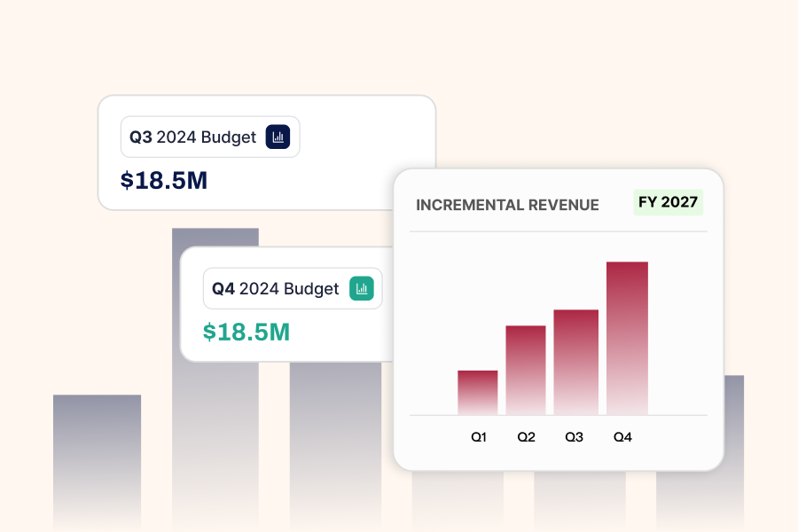Pick the Q3 bar in the Incremental Revenue chart

point(576,362)
